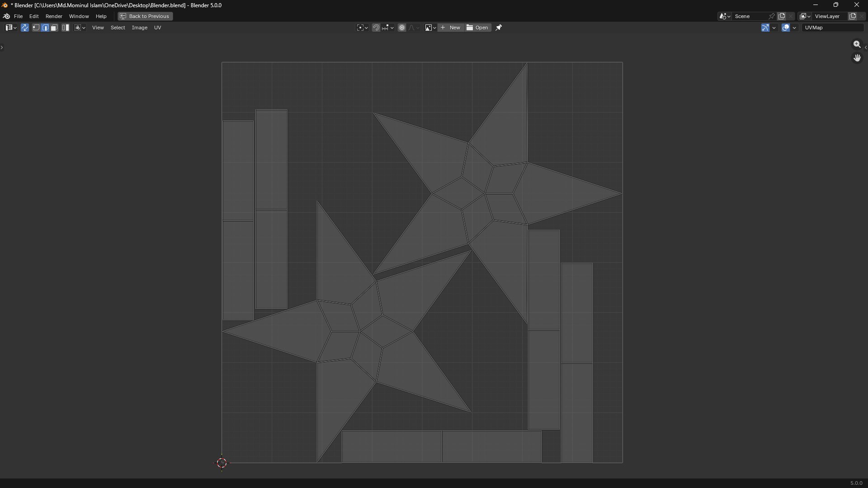Open snapping options dropdown
868x488 pixels.
(x=387, y=28)
